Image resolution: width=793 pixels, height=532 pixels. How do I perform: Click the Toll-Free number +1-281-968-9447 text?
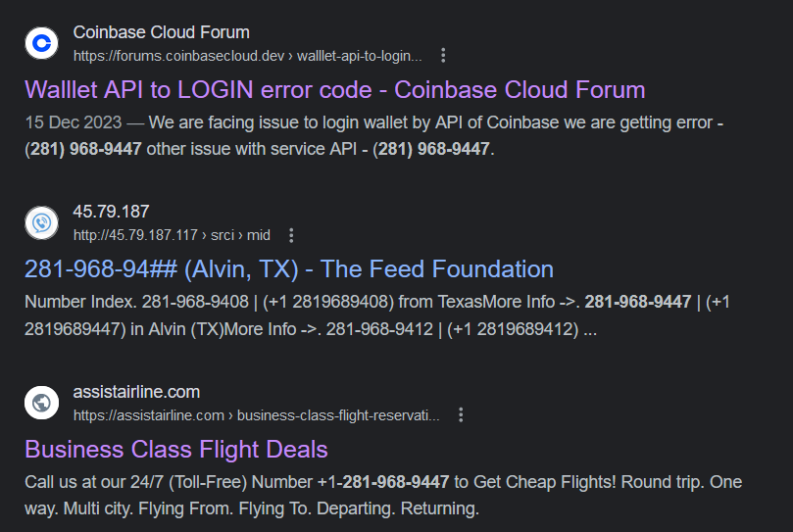(383, 482)
